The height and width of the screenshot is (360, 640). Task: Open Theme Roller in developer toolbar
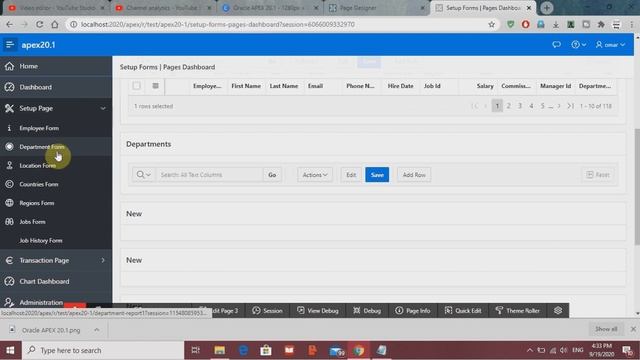click(x=518, y=311)
